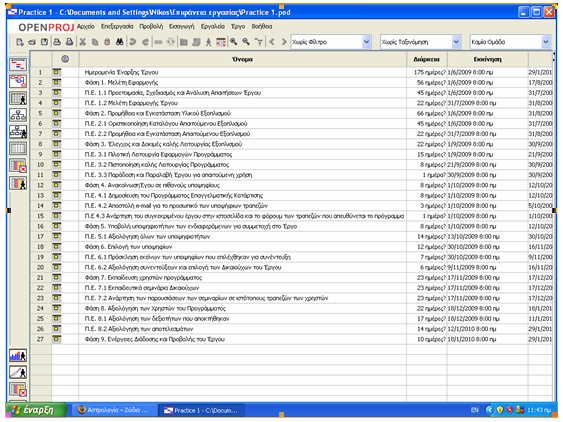Click the Paste clipboard icon

[x=107, y=42]
